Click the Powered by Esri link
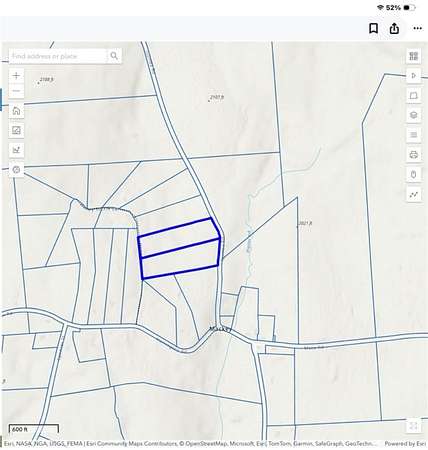The width and height of the screenshot is (428, 450). coord(405,444)
